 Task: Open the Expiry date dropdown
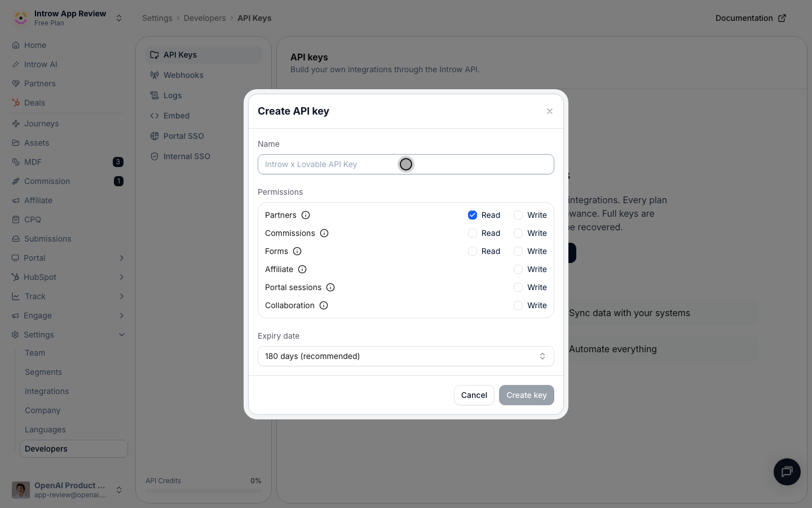(406, 356)
